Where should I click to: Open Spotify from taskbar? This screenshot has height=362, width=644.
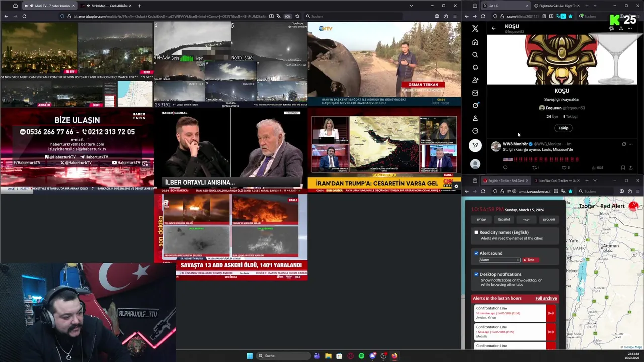[361, 356]
